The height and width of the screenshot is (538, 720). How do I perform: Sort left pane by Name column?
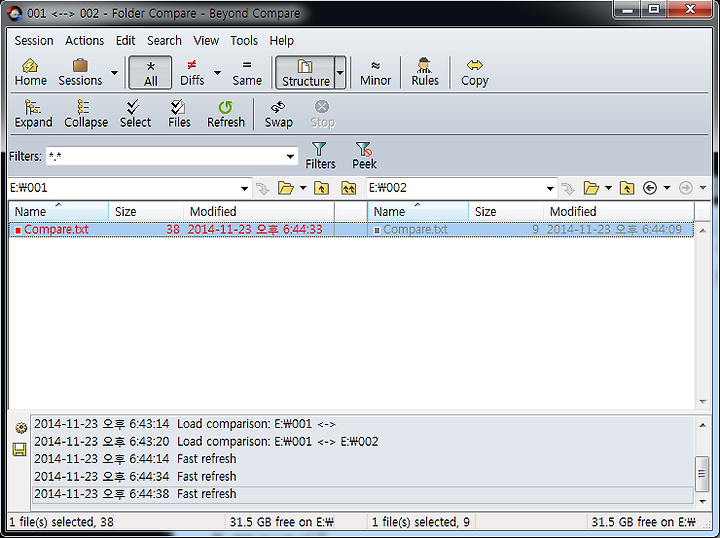(x=59, y=212)
